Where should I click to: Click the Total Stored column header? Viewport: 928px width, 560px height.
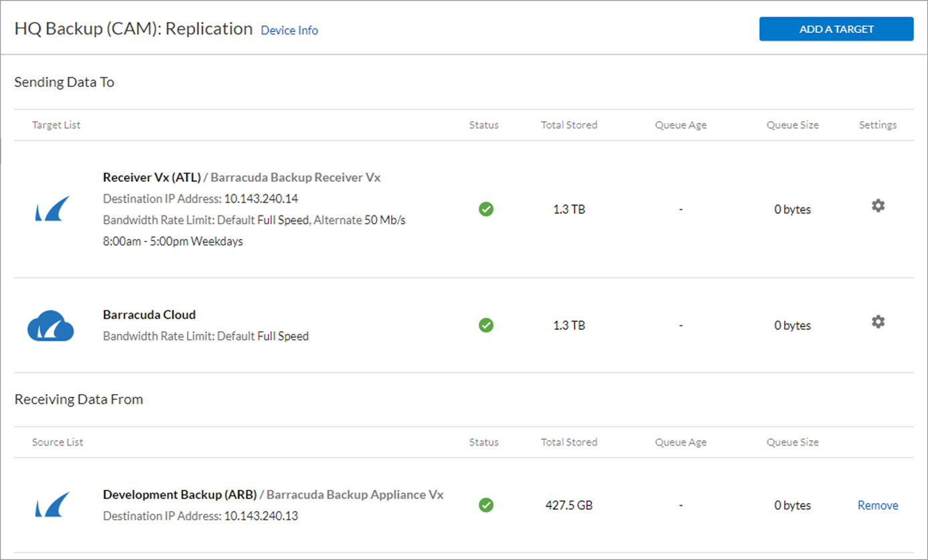[x=568, y=124]
